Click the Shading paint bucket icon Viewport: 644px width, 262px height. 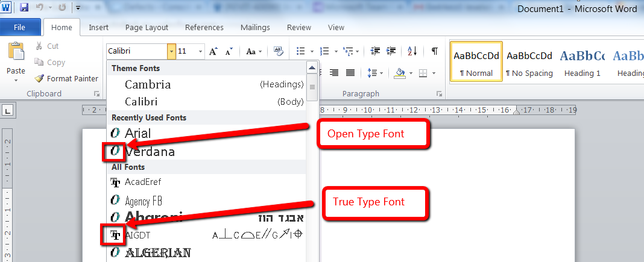tap(400, 73)
